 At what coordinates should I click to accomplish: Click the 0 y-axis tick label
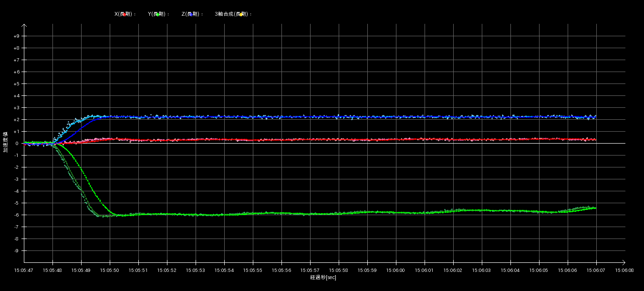(x=17, y=144)
